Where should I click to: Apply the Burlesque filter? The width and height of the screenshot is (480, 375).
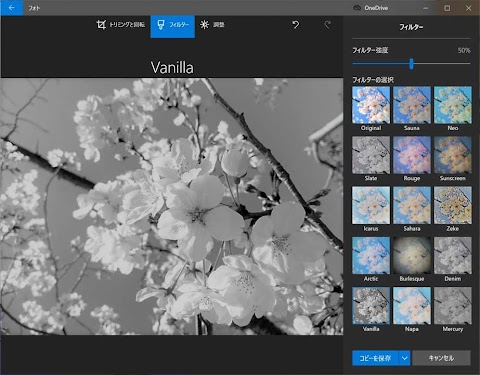[412, 256]
